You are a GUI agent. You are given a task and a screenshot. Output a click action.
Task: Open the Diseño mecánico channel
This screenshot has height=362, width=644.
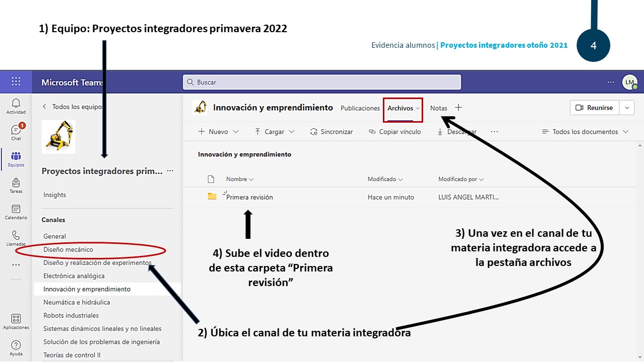point(68,249)
